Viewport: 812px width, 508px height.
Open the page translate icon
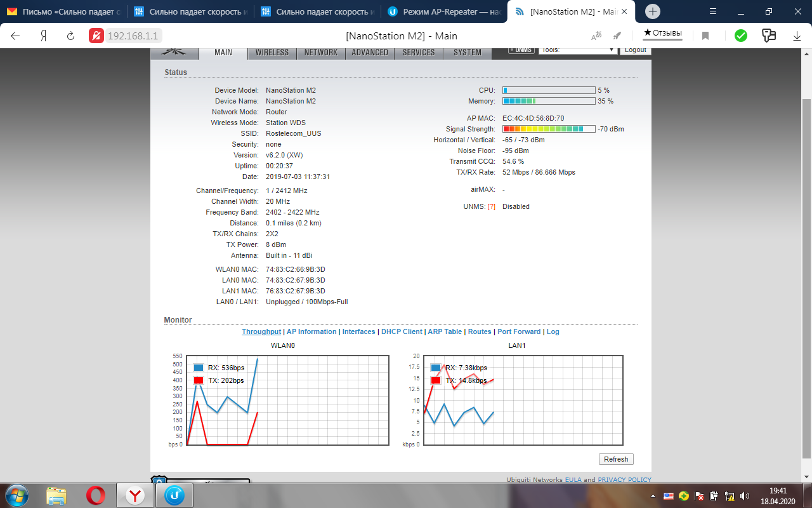(596, 36)
